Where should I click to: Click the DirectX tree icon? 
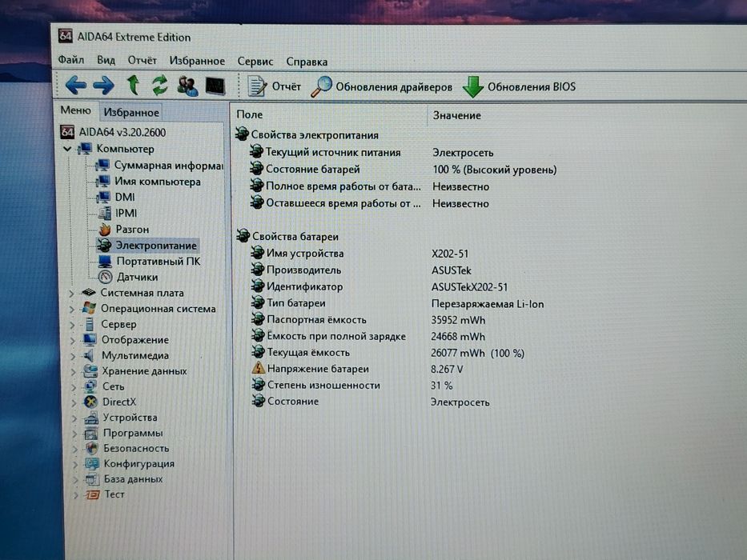tap(90, 402)
